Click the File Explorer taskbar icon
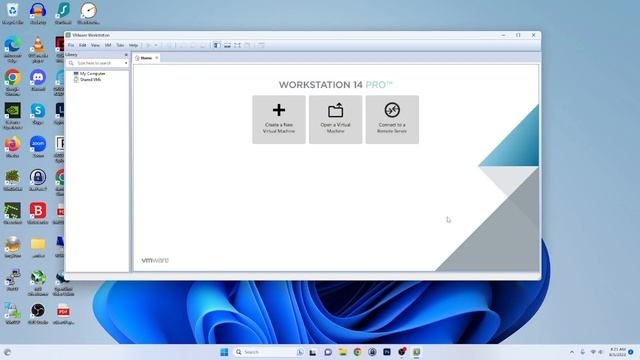 click(343, 352)
